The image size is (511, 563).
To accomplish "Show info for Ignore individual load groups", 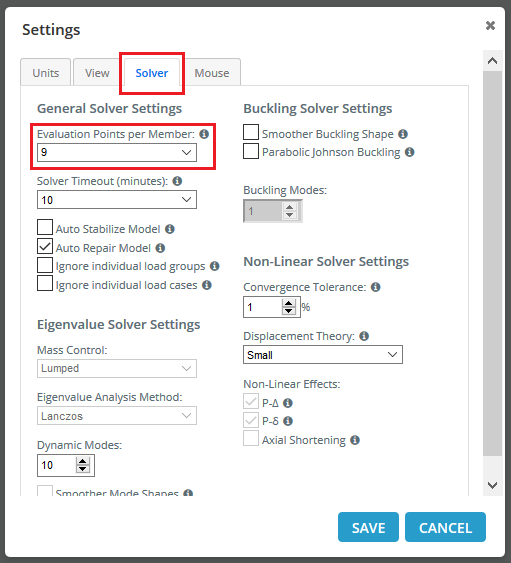I will (215, 266).
